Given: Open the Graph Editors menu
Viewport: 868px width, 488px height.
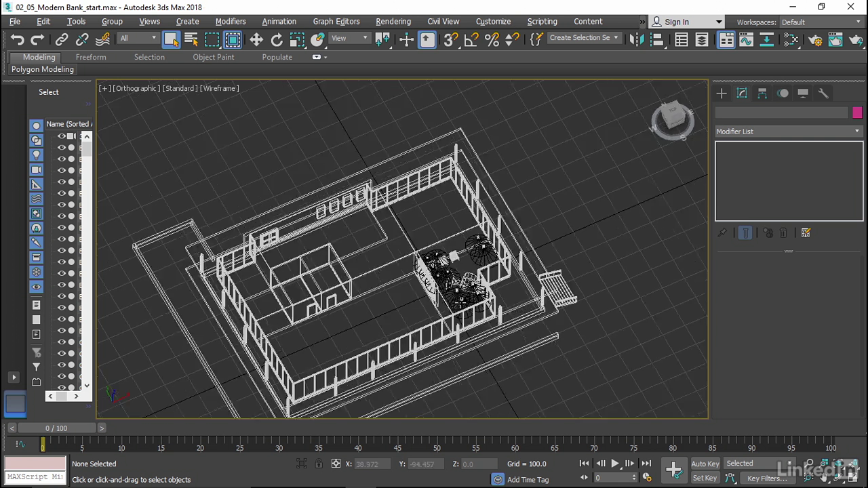Looking at the screenshot, I should click(336, 22).
